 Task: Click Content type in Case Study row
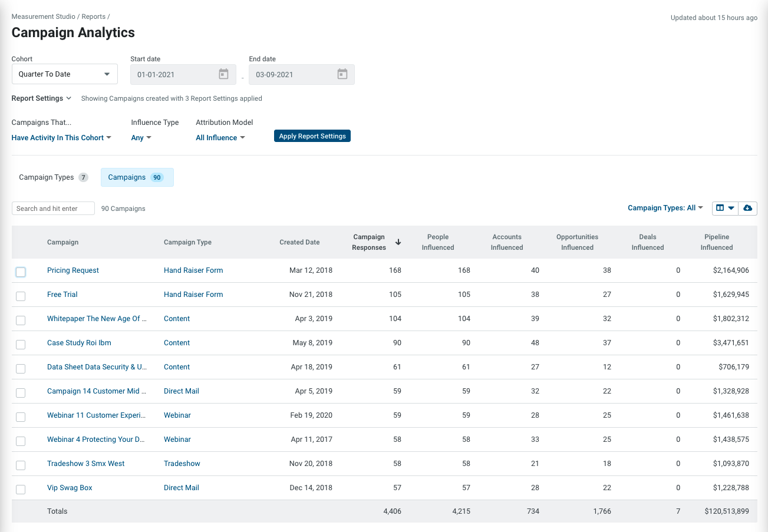point(177,343)
